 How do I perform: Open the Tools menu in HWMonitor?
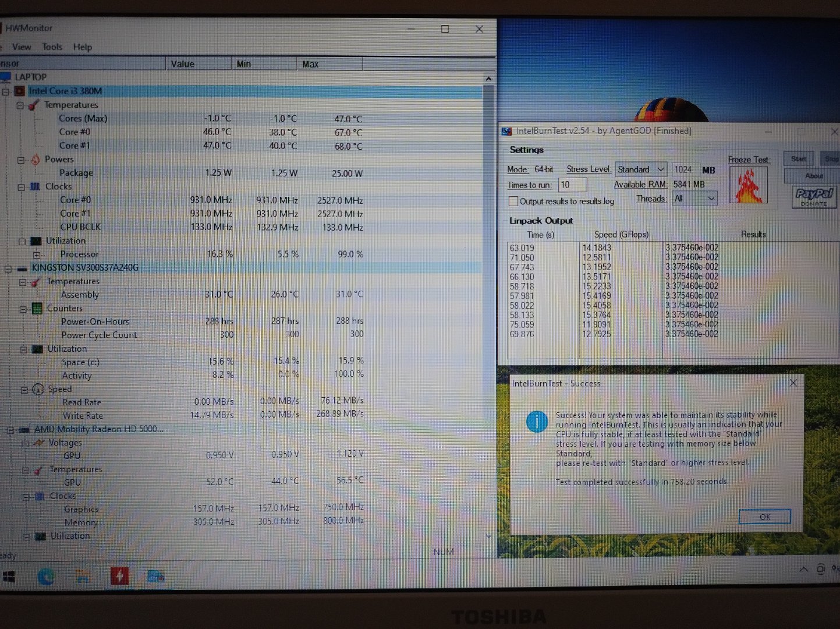(x=52, y=47)
